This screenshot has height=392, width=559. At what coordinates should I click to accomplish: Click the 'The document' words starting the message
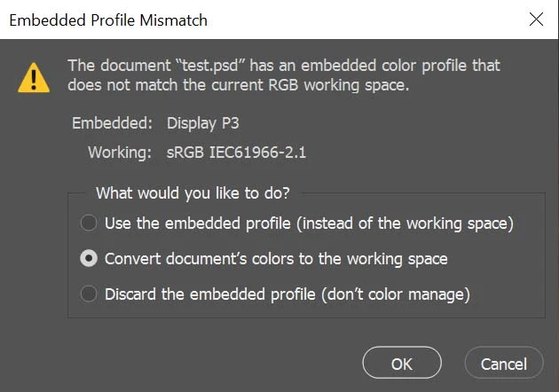[120, 66]
